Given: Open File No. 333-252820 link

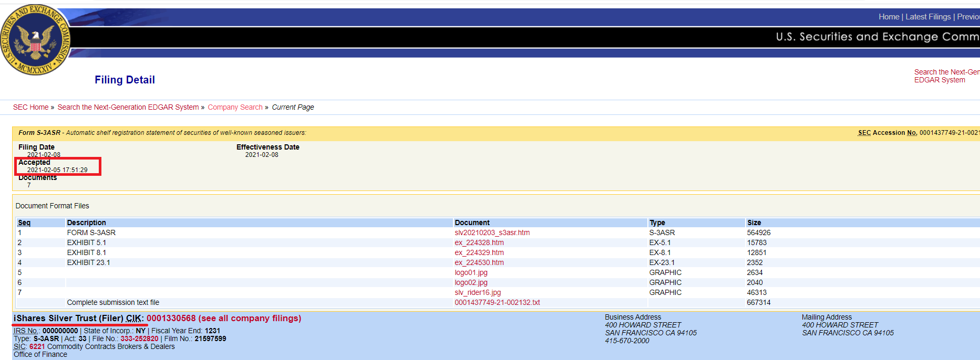Looking at the screenshot, I should tap(139, 338).
